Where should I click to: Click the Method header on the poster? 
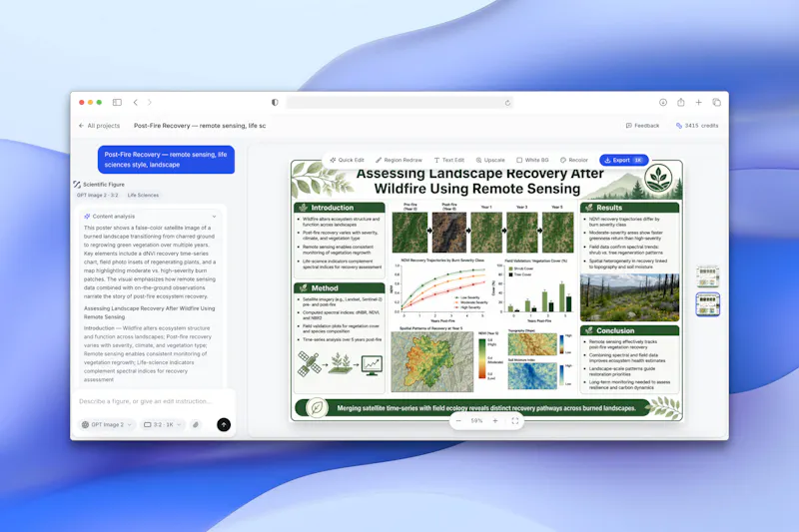340,288
